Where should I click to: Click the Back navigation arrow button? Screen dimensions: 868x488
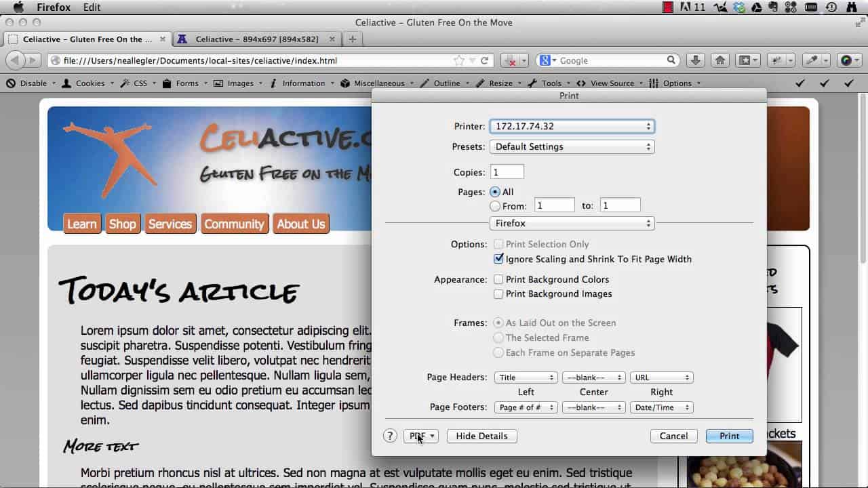15,60
